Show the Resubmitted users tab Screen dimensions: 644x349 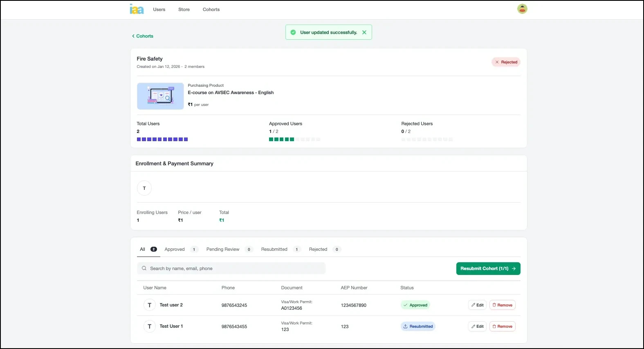274,249
